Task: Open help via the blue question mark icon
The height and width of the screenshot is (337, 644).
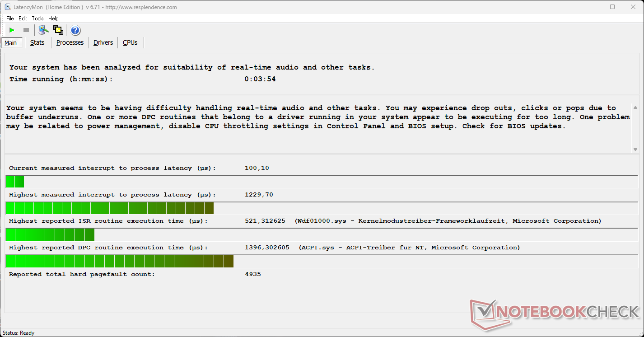Action: coord(75,30)
